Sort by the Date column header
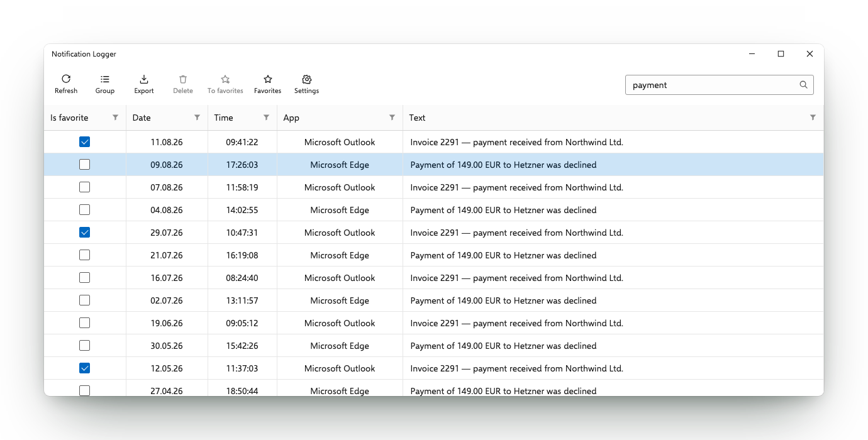Viewport: 868px width, 440px height. [142, 118]
